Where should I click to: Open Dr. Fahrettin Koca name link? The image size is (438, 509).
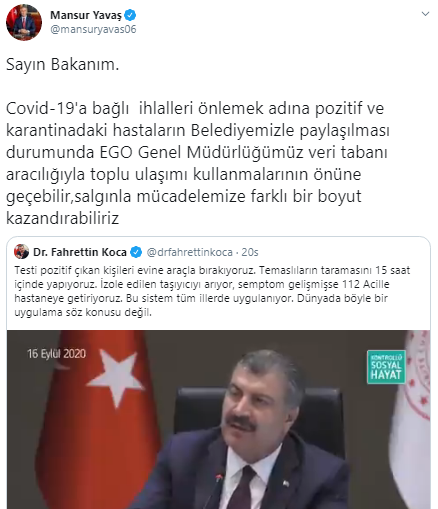point(80,252)
